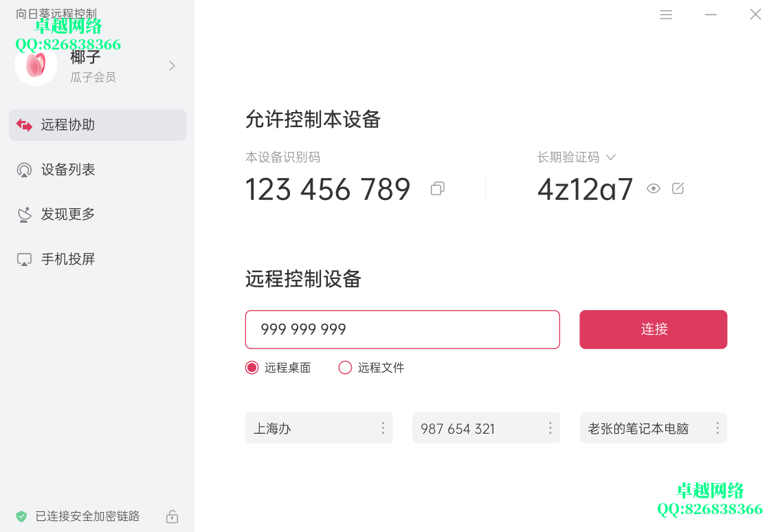Click the 椰子 profile avatar
778x532 pixels.
pyautogui.click(x=36, y=65)
